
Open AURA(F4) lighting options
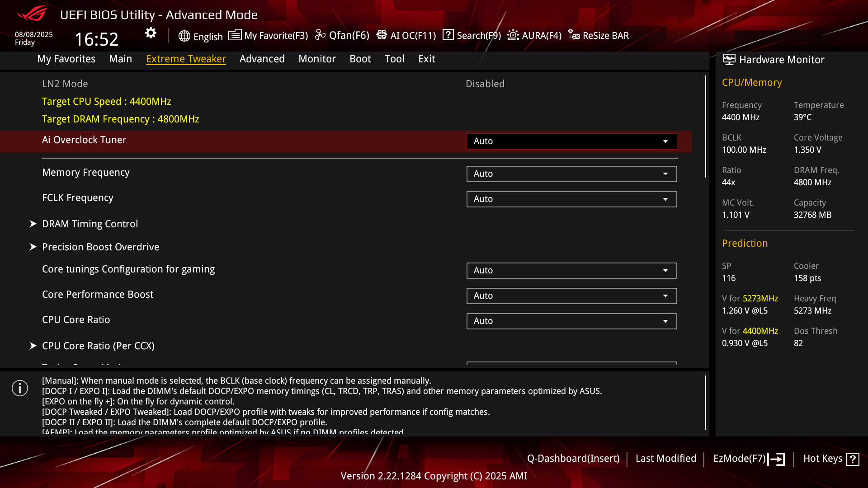(x=534, y=35)
